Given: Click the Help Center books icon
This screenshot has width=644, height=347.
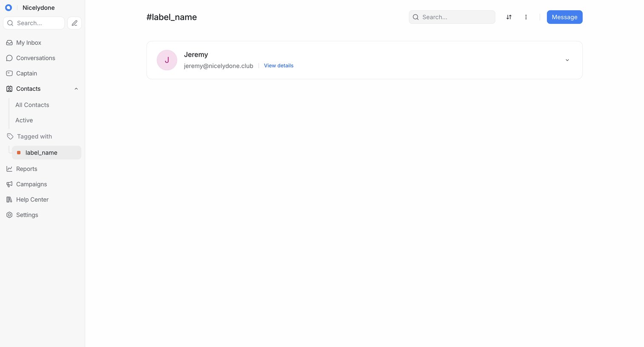Looking at the screenshot, I should click(x=9, y=200).
